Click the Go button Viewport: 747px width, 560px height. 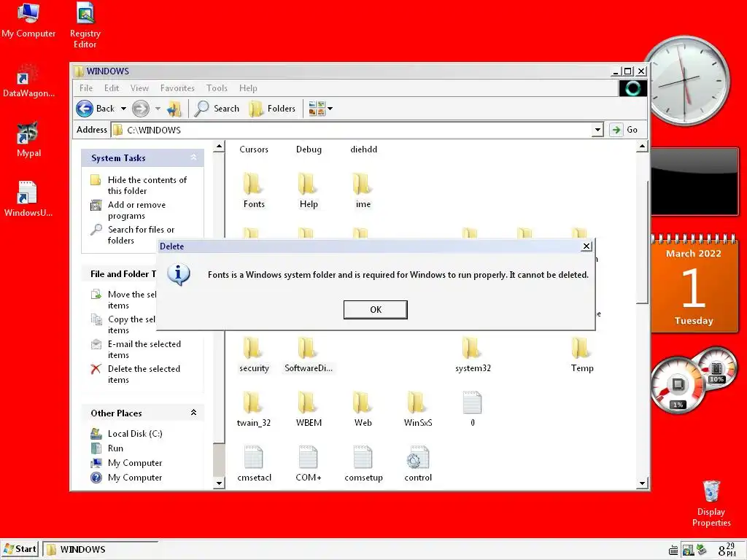(x=624, y=130)
